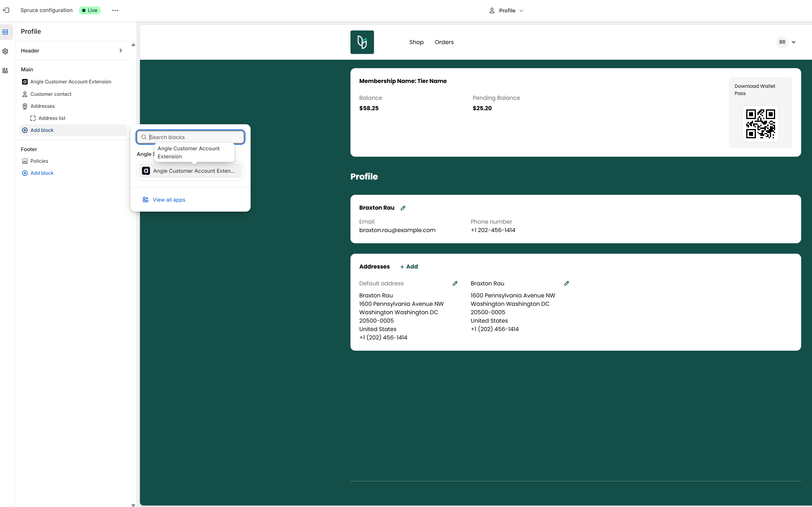Select the Address list block in sidebar
The width and height of the screenshot is (812, 507).
click(52, 118)
